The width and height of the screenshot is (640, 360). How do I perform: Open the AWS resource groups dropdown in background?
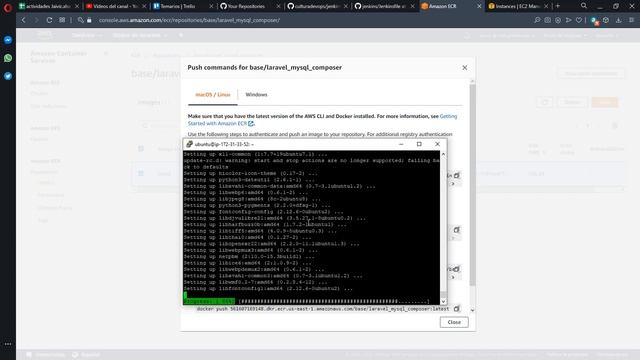click(140, 36)
